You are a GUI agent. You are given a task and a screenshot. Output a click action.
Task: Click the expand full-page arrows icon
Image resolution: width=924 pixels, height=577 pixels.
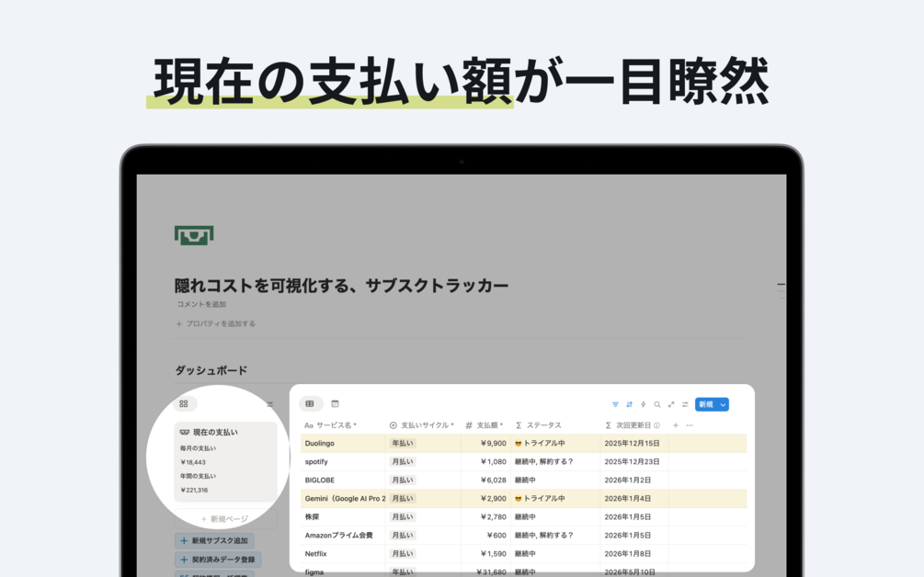(671, 404)
